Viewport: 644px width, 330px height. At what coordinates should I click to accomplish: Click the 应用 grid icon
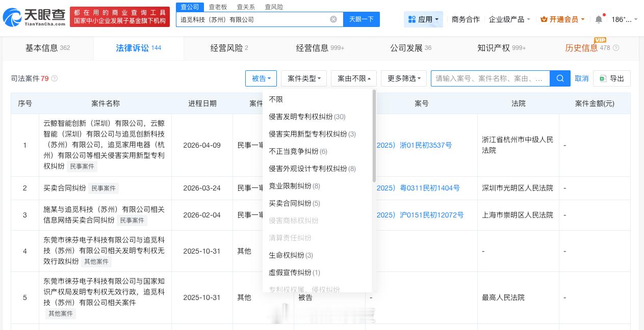coord(412,19)
